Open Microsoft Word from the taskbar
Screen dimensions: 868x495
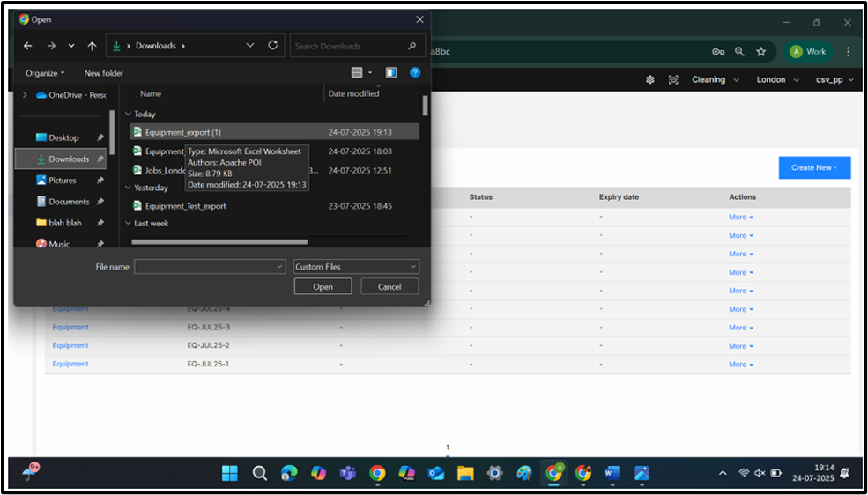point(612,473)
